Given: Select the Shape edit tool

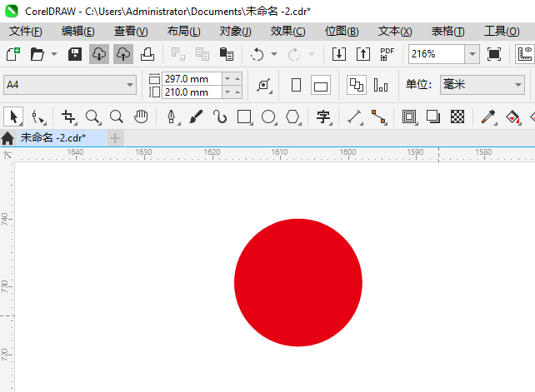Looking at the screenshot, I should click(38, 117).
